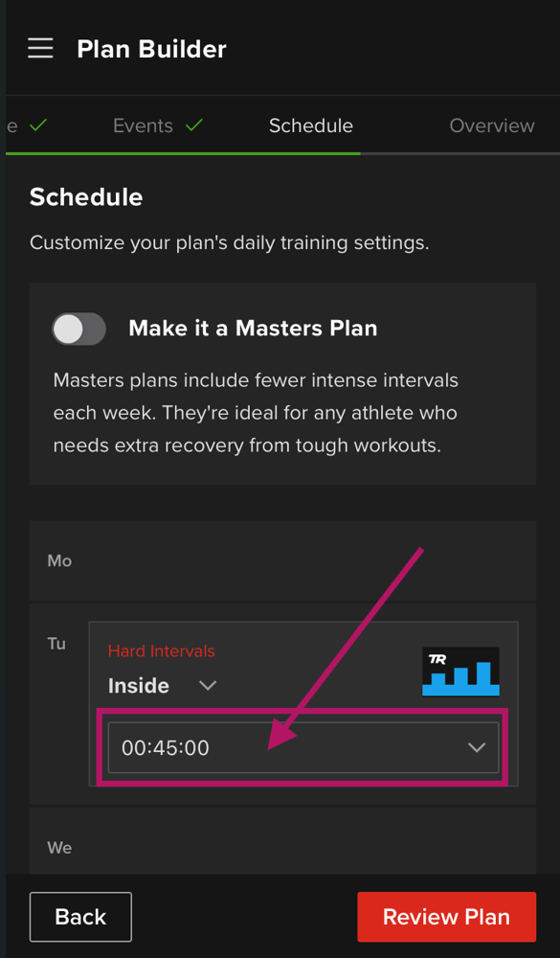Click the Hard Intervals label
This screenshot has width=560, height=958.
point(161,651)
